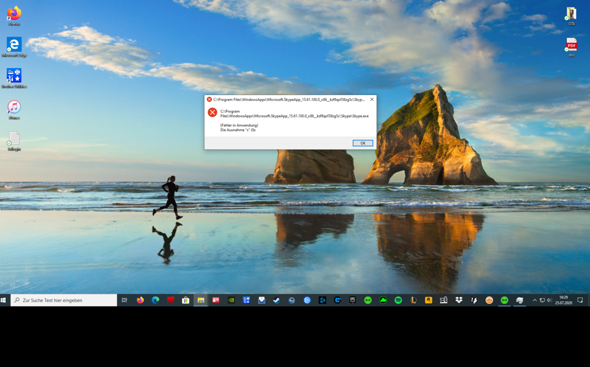Open League of Legends taskbar icon

pyautogui.click(x=413, y=300)
